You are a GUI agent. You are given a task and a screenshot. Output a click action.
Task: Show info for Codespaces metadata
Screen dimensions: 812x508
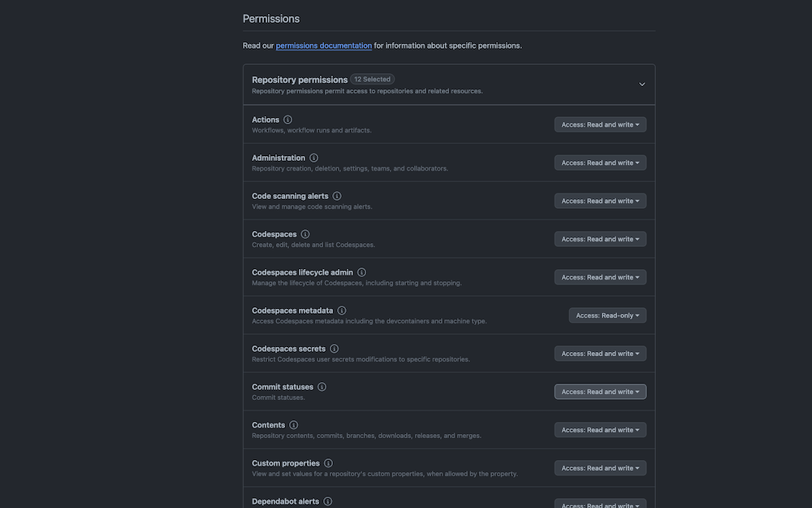[341, 310]
